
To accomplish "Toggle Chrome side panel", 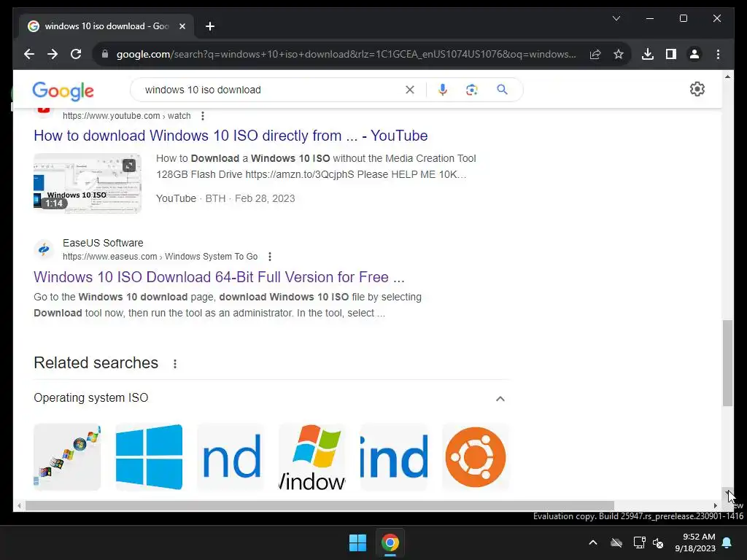I will pyautogui.click(x=671, y=54).
